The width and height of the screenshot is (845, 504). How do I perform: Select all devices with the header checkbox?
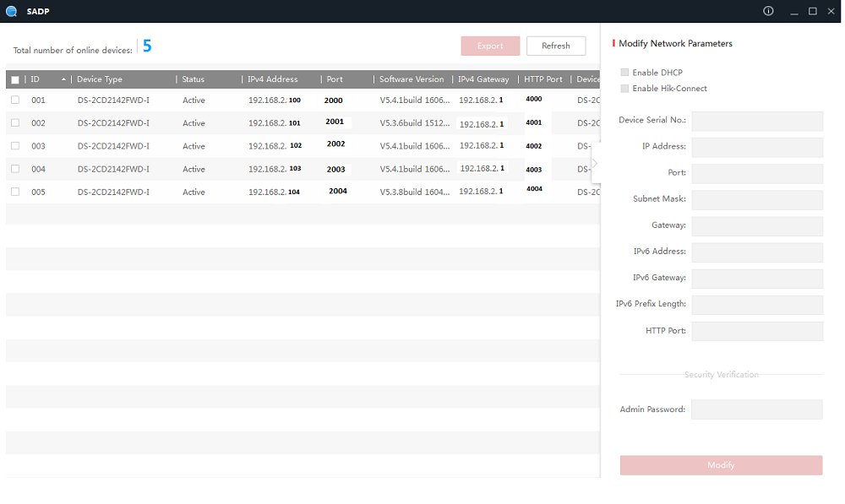tap(14, 79)
